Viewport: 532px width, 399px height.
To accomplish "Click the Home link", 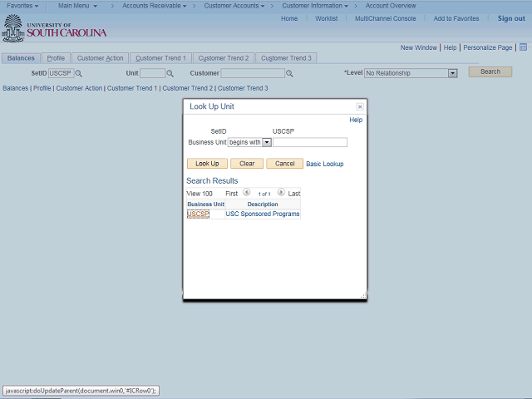I will (289, 18).
